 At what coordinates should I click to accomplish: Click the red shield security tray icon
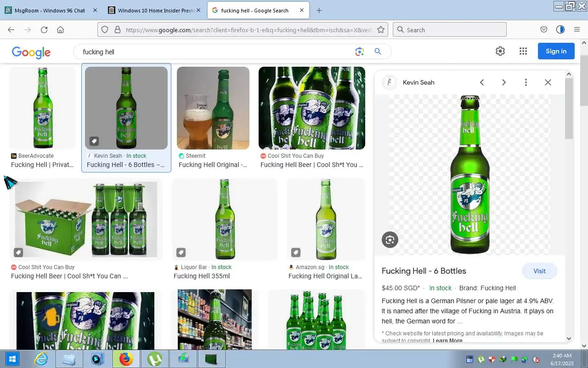[x=492, y=359]
